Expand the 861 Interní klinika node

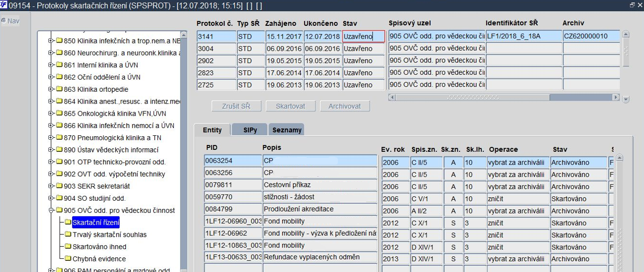pos(50,65)
